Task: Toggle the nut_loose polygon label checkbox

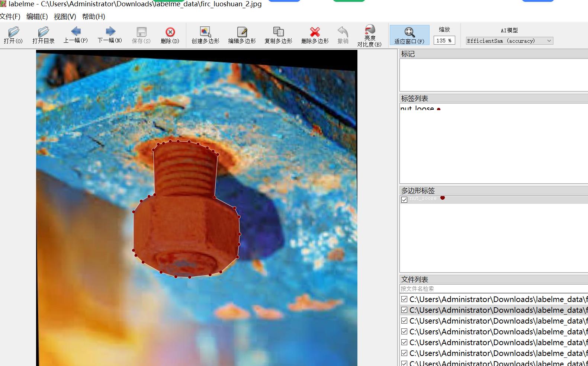Action: click(404, 200)
